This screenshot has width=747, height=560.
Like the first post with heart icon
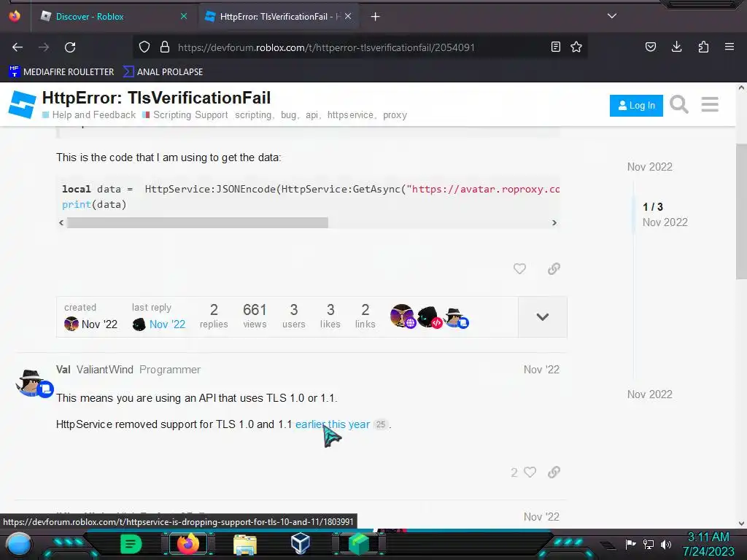point(519,268)
